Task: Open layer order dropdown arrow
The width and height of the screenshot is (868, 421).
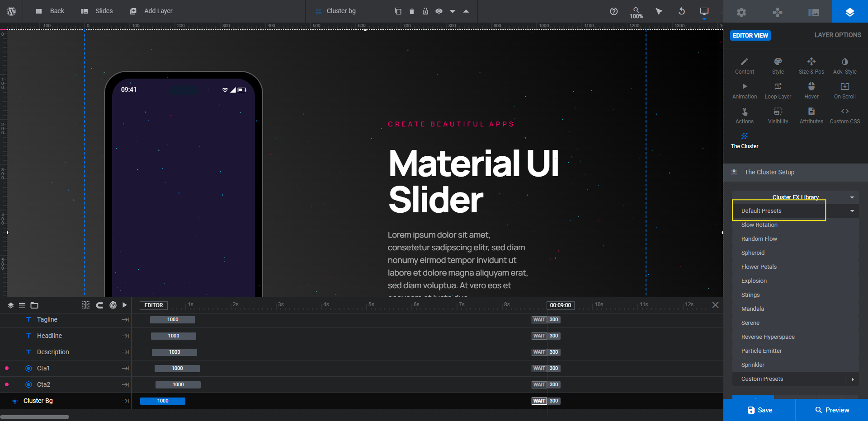Action: pos(453,11)
